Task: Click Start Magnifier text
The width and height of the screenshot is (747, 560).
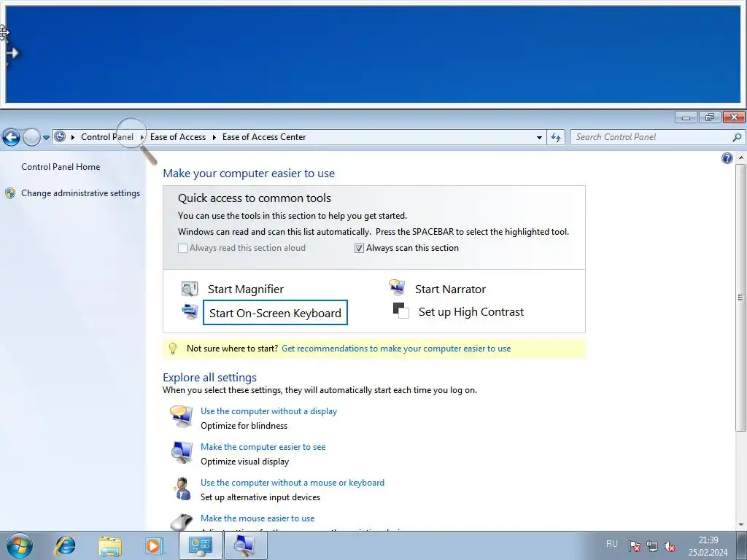Action: 245,289
